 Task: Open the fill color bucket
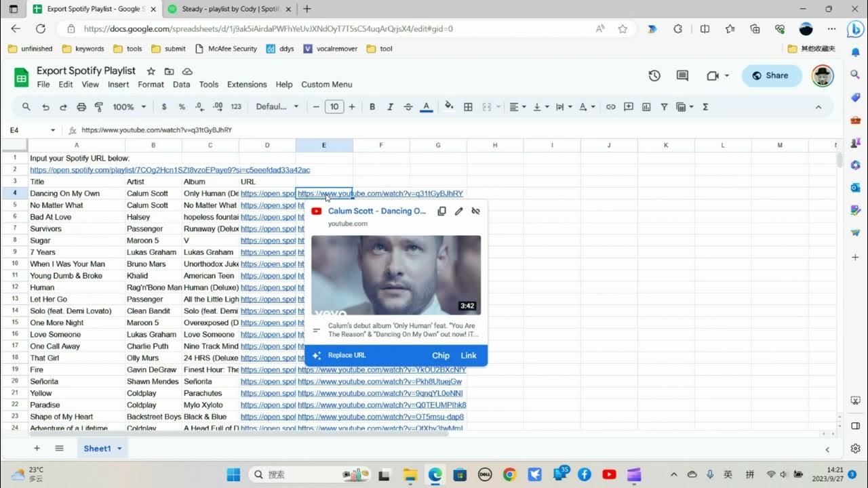click(x=449, y=107)
